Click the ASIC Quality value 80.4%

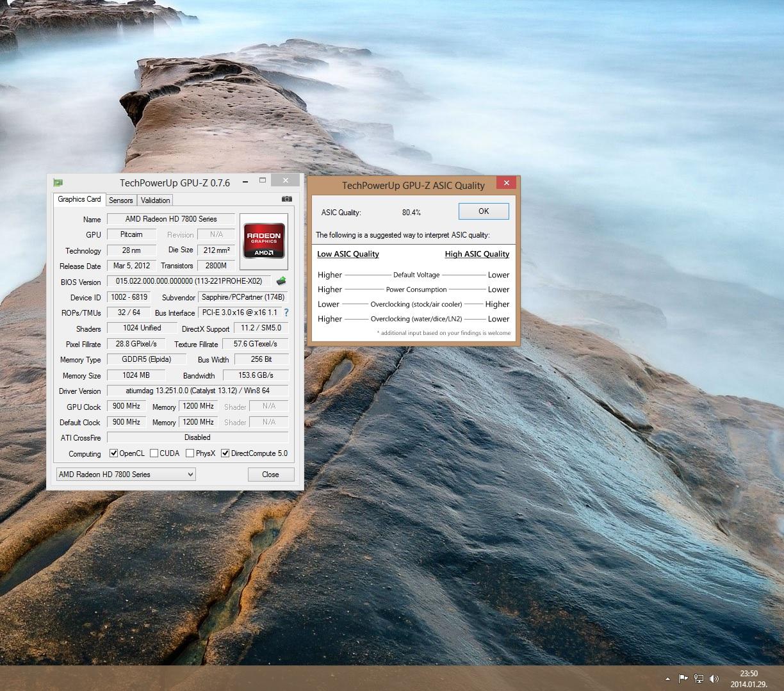click(411, 213)
